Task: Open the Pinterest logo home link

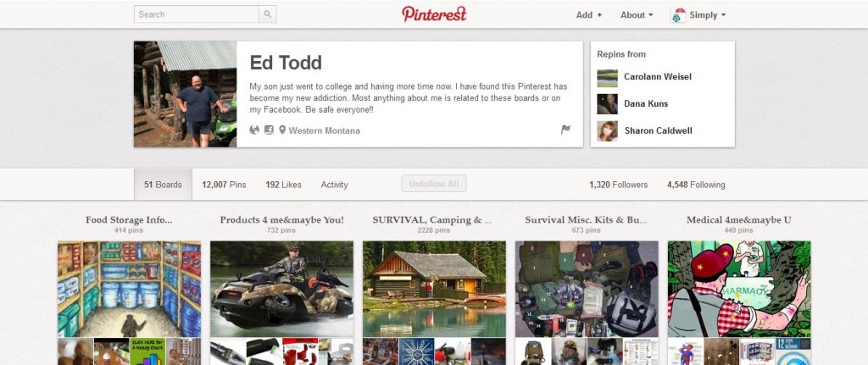Action: 434,14
